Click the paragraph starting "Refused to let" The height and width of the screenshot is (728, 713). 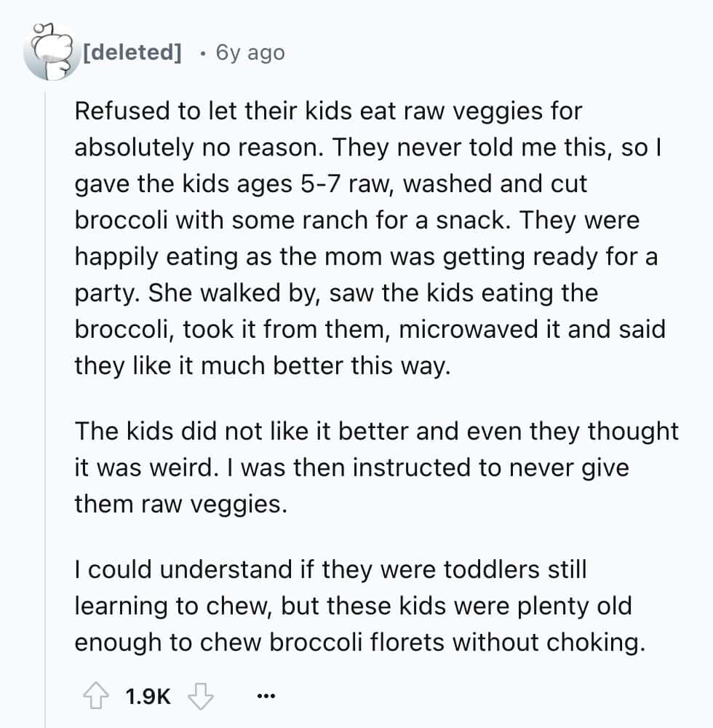pyautogui.click(x=364, y=238)
